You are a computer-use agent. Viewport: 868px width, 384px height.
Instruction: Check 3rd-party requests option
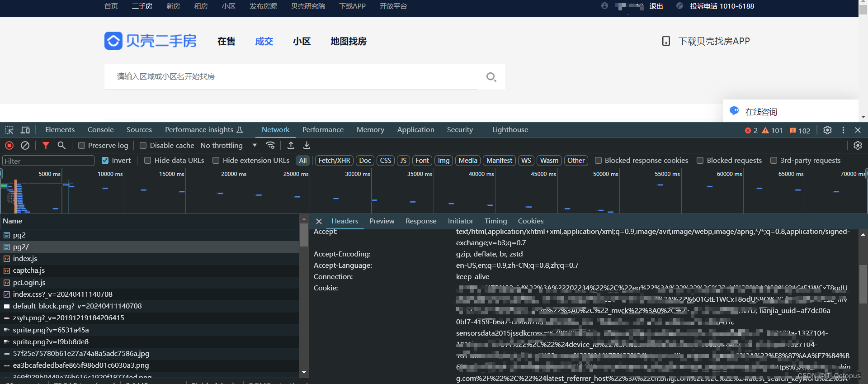tap(774, 161)
